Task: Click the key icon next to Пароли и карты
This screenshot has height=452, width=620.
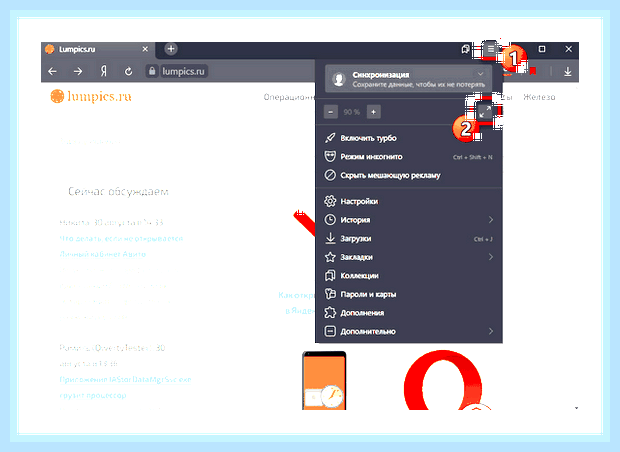Action: (330, 294)
